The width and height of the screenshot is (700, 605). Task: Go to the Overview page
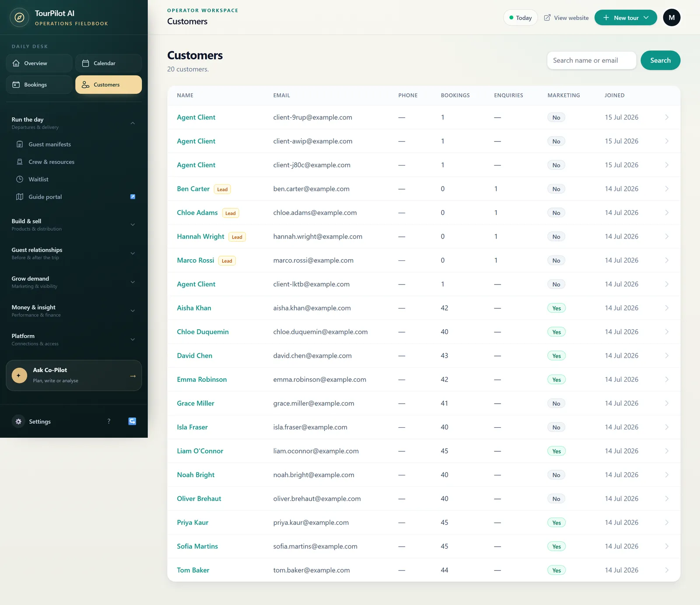click(39, 63)
